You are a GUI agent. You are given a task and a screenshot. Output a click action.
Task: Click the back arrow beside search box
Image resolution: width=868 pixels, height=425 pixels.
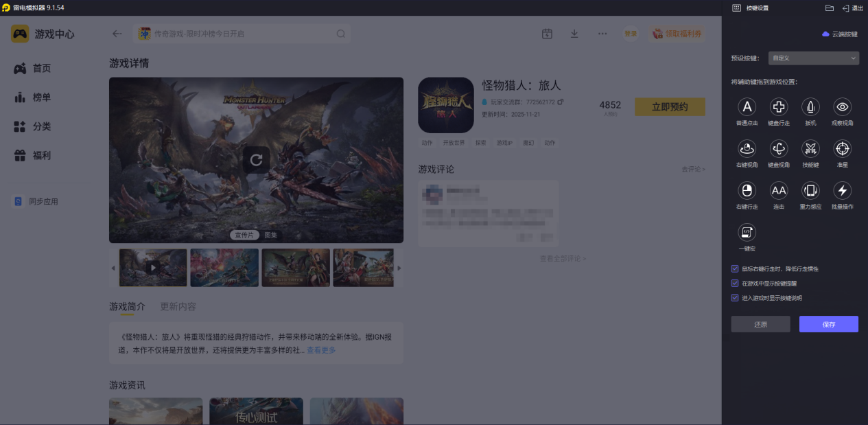(117, 34)
